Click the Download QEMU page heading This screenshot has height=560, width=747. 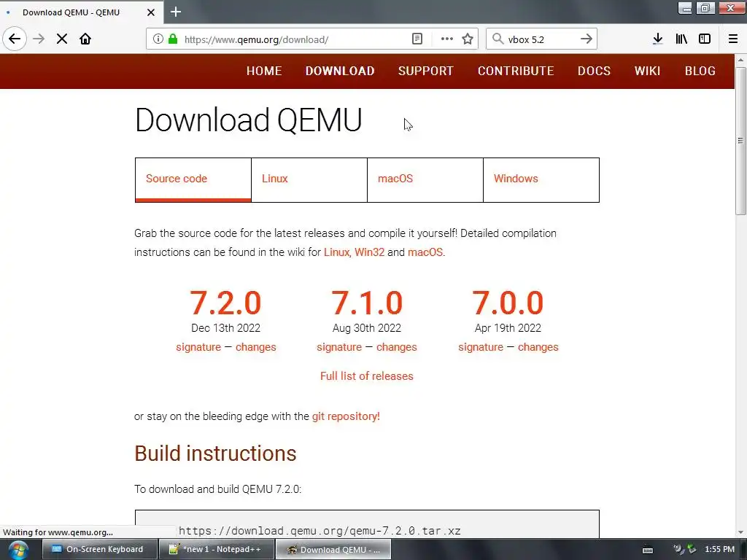pyautogui.click(x=249, y=120)
